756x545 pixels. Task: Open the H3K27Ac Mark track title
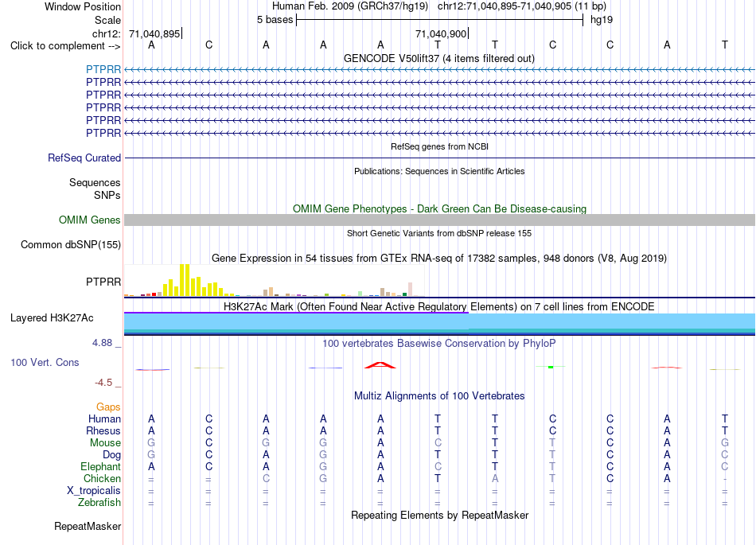[439, 307]
